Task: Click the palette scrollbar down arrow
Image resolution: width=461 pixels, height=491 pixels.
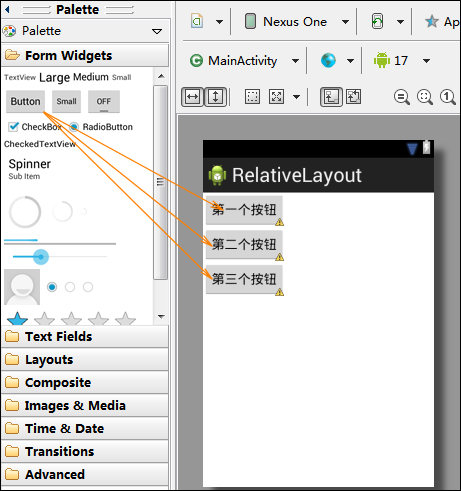Action: click(161, 316)
